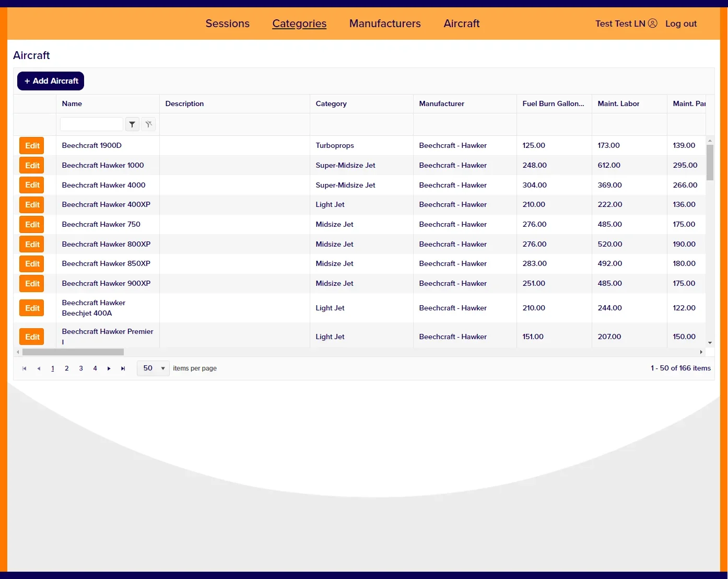Click horizontal scrollbar left arrow
Screen dimensions: 728x579
point(18,352)
